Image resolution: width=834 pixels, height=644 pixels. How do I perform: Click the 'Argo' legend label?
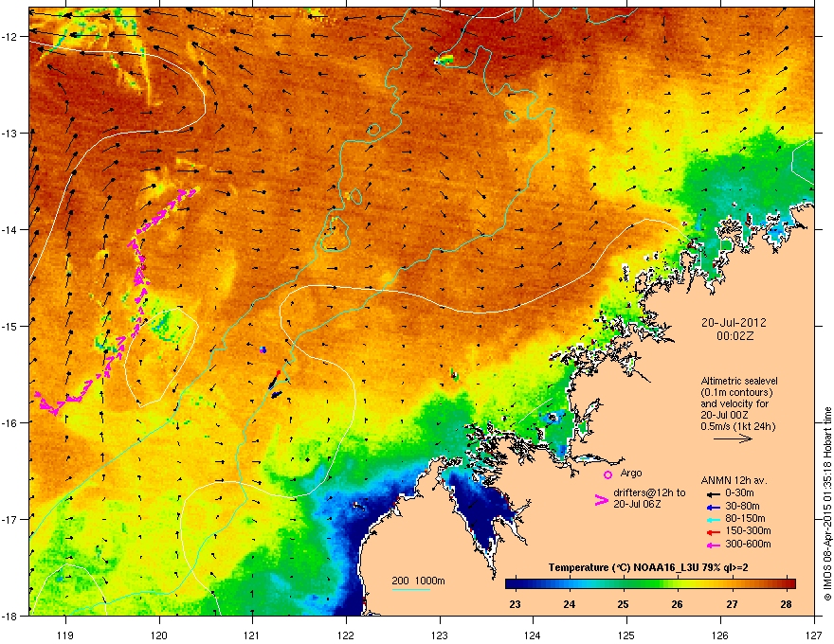631,473
